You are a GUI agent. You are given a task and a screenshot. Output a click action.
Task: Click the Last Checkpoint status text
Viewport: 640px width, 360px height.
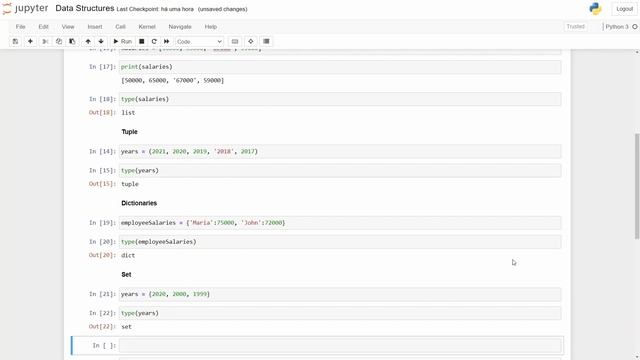coord(155,9)
